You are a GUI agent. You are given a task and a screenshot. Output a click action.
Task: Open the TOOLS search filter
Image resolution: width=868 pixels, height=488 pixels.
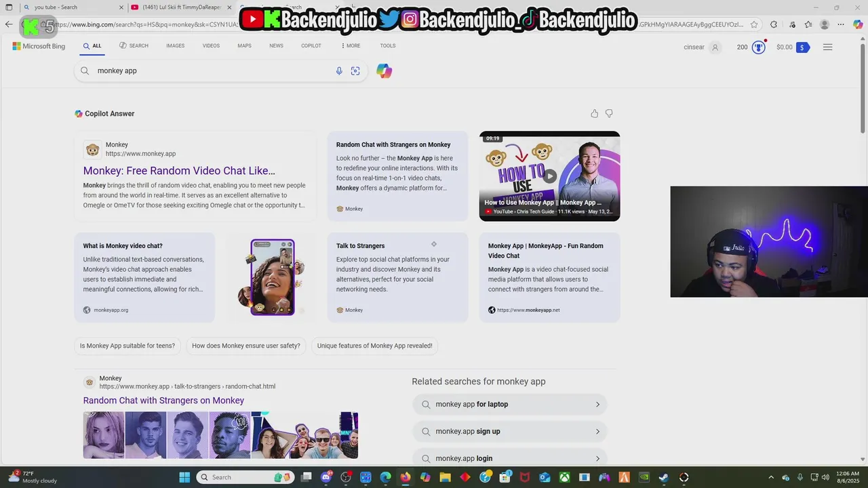coord(388,46)
